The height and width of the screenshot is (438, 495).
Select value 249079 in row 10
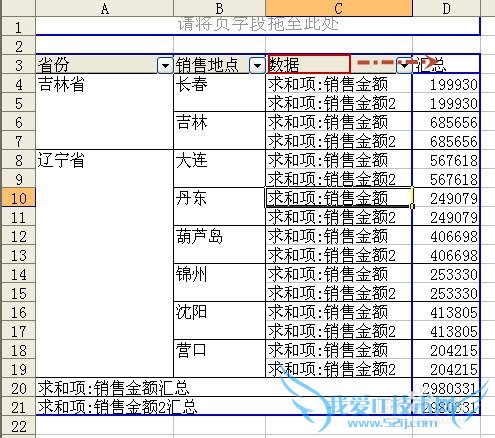[446, 198]
